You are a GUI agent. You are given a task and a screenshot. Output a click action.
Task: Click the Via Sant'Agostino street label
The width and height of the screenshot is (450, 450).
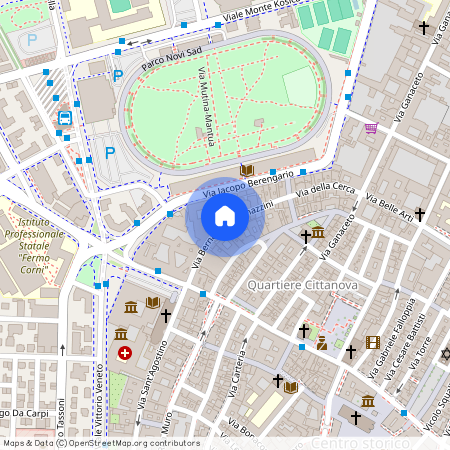click(152, 375)
